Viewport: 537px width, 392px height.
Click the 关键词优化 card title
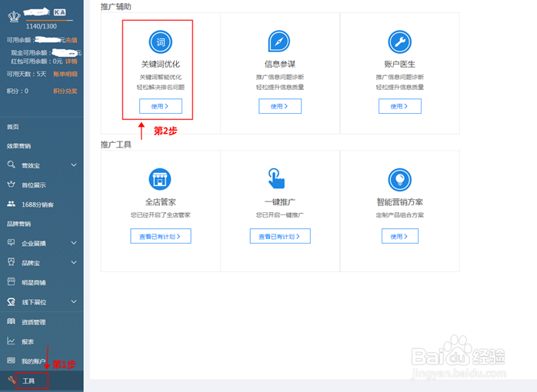(x=161, y=64)
